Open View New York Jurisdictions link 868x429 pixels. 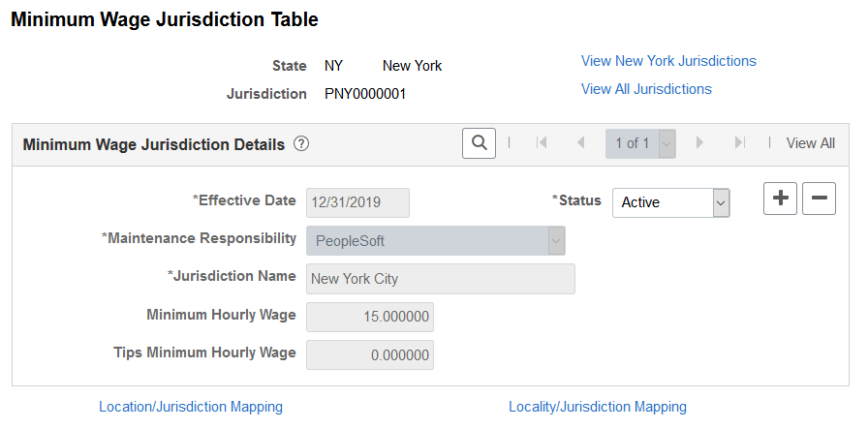668,61
